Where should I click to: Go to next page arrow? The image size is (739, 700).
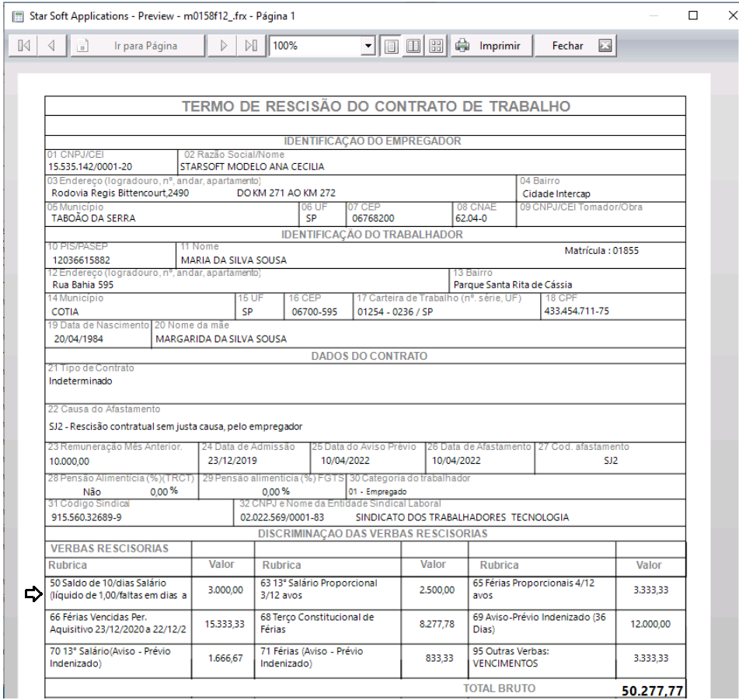point(223,46)
